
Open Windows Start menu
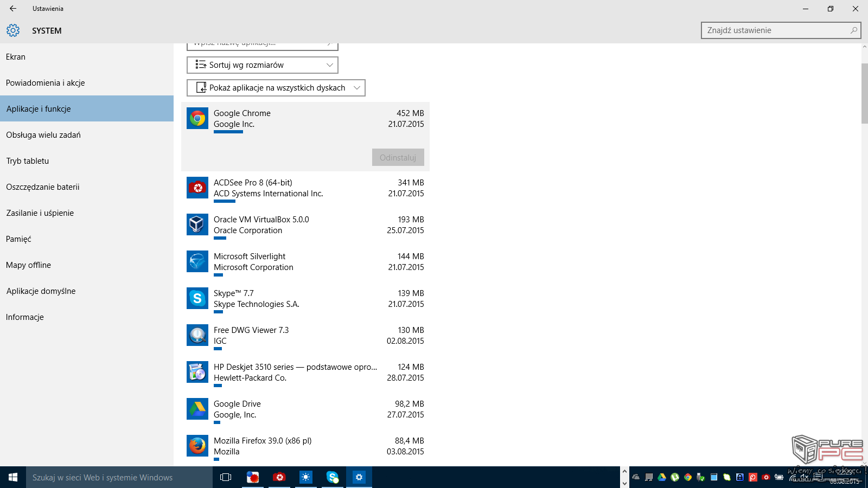pos(13,477)
